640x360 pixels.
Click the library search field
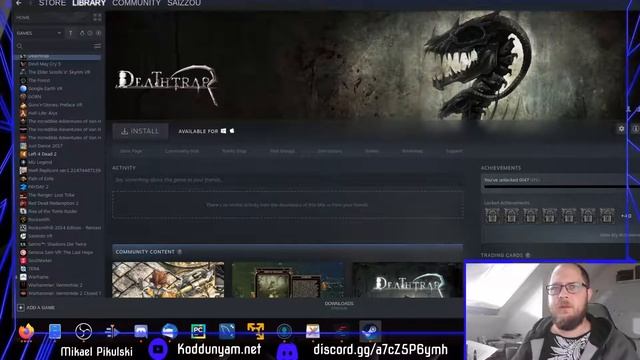[x=55, y=46]
